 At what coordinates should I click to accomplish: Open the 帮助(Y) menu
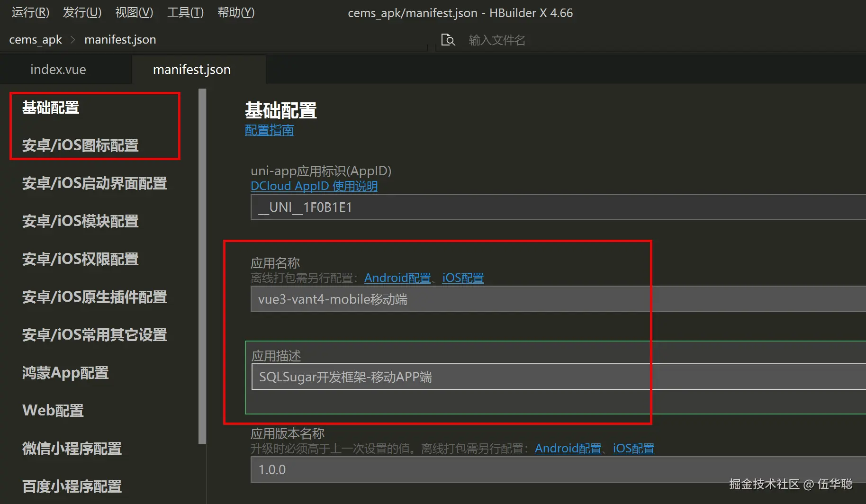(236, 12)
